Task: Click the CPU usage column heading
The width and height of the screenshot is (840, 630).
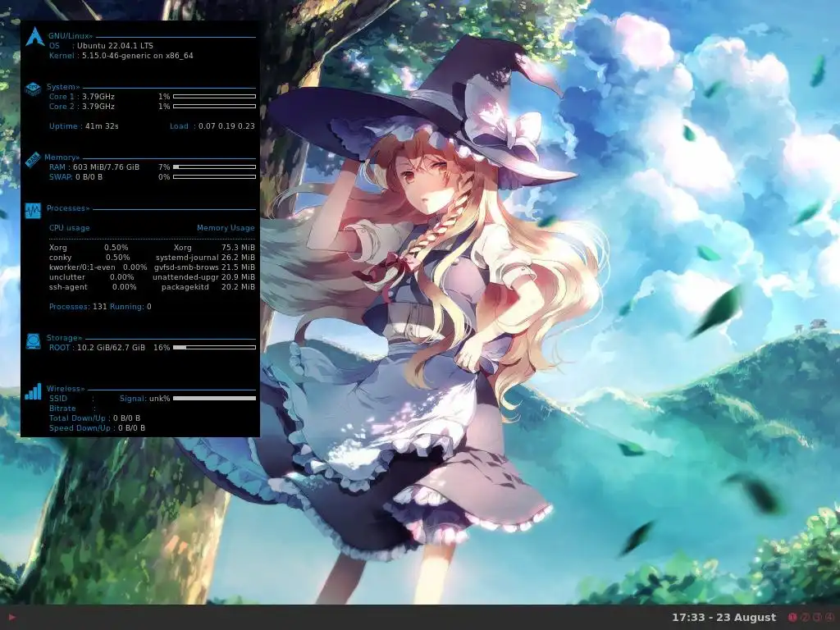Action: coord(70,228)
